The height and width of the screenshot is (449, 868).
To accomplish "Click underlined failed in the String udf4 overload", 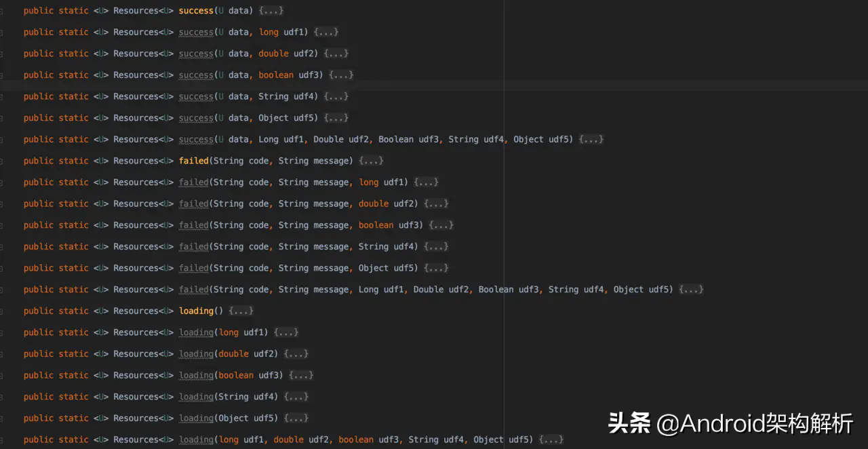I will [x=194, y=247].
